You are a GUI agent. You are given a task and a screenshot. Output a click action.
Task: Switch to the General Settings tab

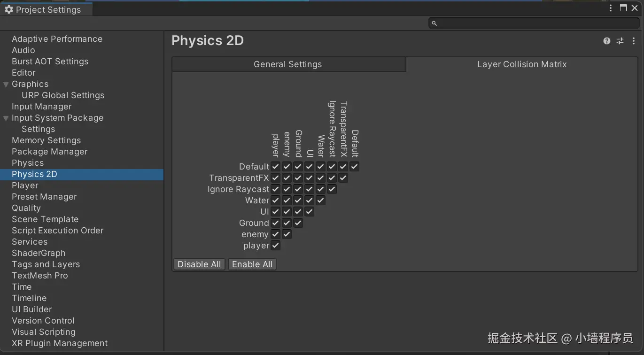(288, 64)
